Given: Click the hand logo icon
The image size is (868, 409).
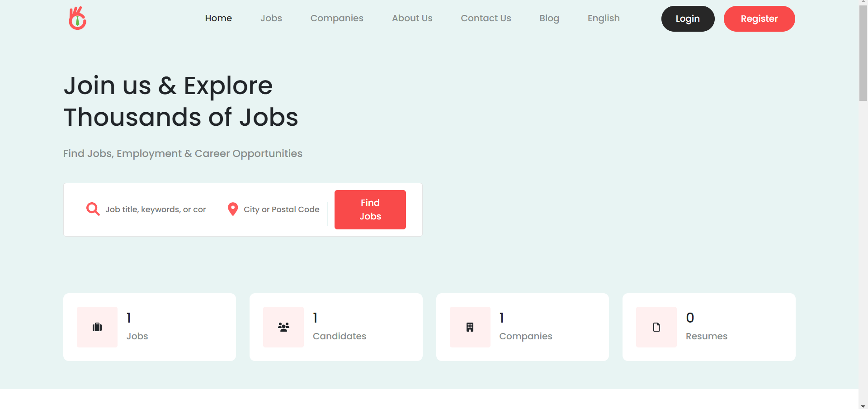Looking at the screenshot, I should [x=77, y=19].
